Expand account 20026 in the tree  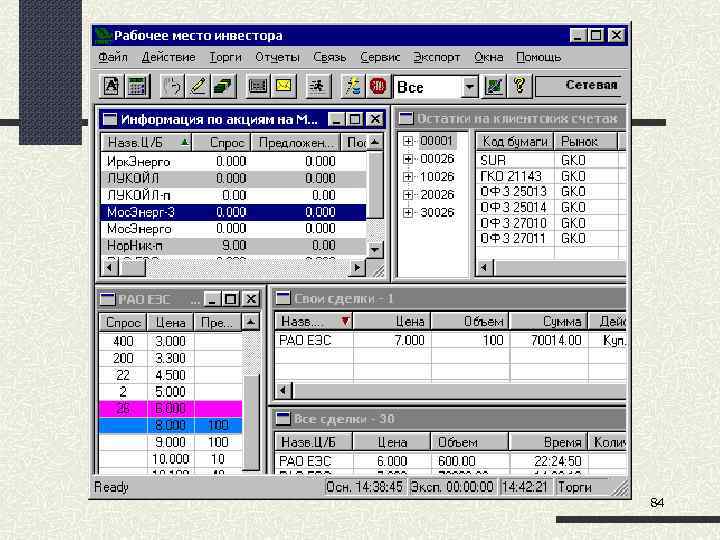point(408,195)
